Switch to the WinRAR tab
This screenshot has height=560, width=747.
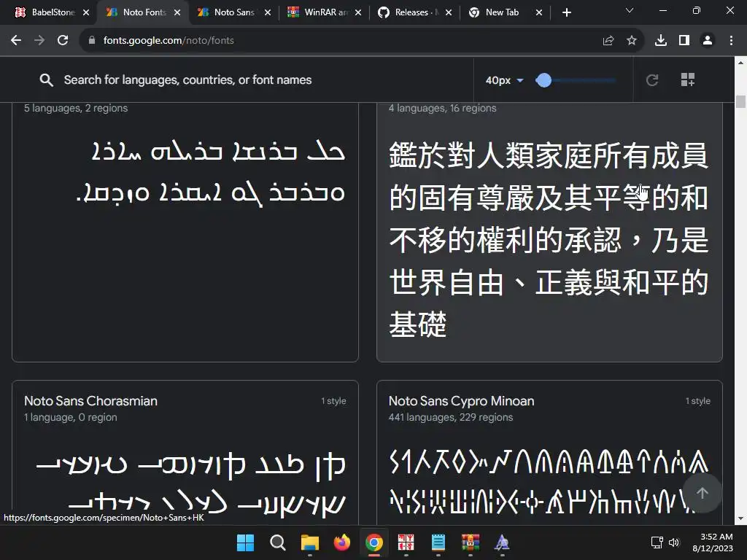click(x=324, y=12)
